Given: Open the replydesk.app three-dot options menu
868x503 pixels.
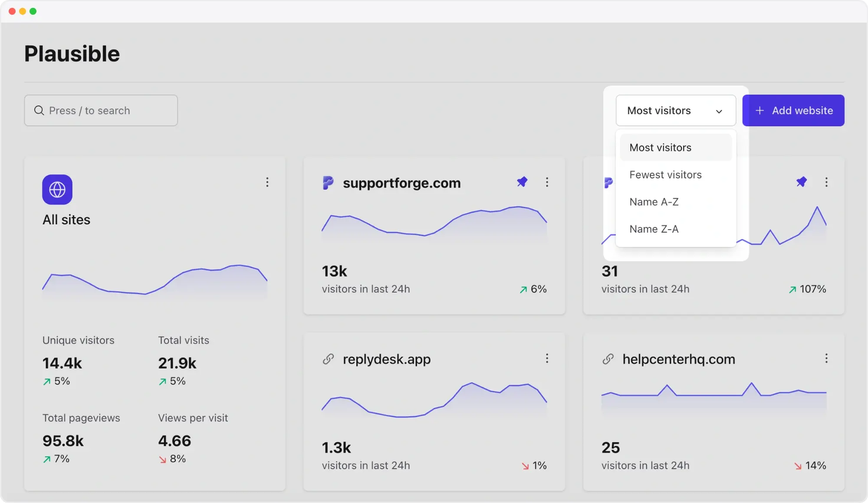Looking at the screenshot, I should [547, 358].
